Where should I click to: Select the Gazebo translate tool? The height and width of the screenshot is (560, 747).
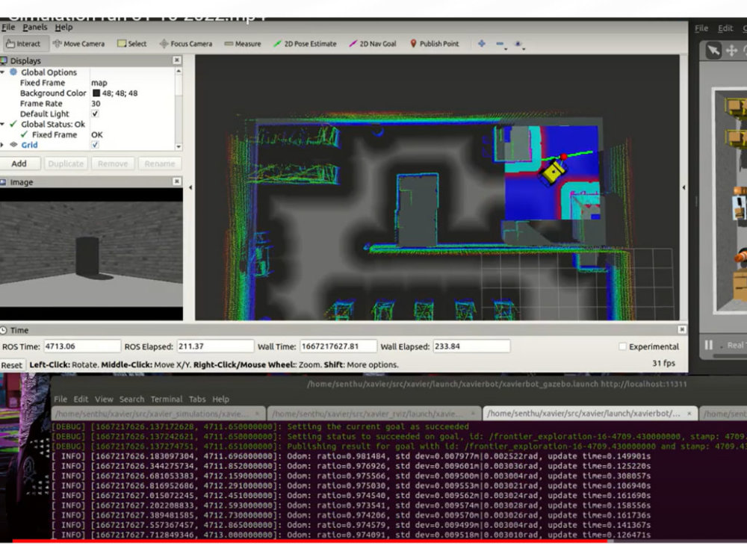[731, 51]
